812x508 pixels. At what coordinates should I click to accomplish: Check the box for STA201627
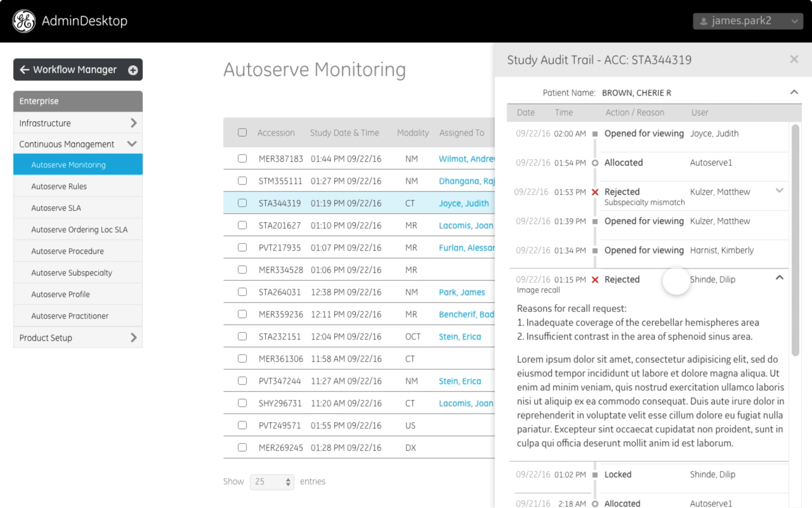[242, 225]
